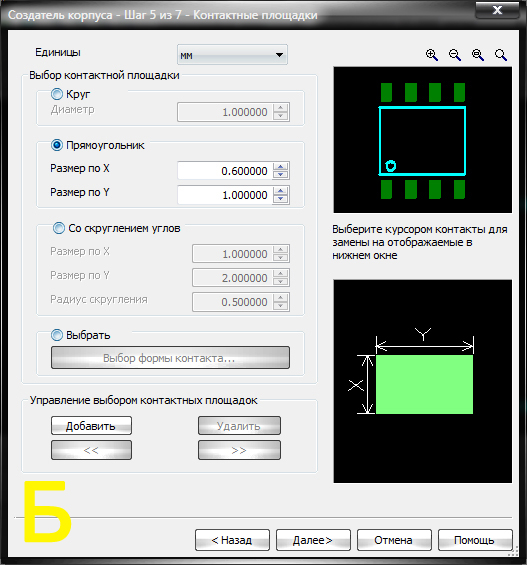Click the Размер по Y input field

click(225, 195)
